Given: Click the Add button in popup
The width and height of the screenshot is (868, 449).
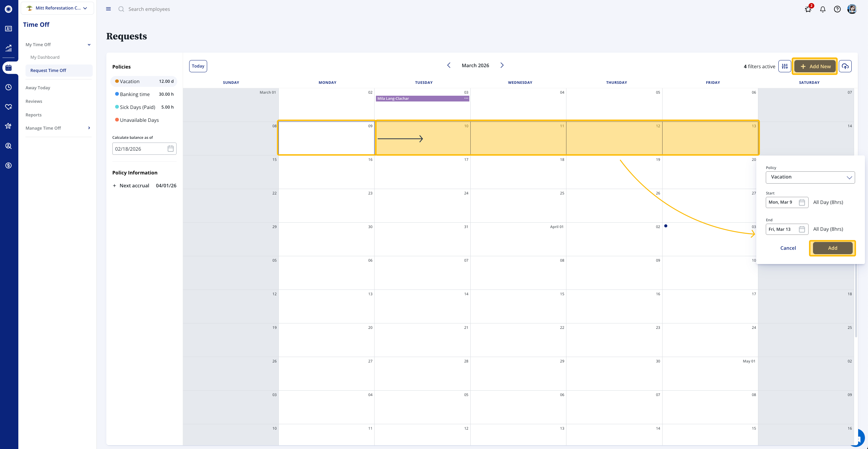Looking at the screenshot, I should point(832,248).
